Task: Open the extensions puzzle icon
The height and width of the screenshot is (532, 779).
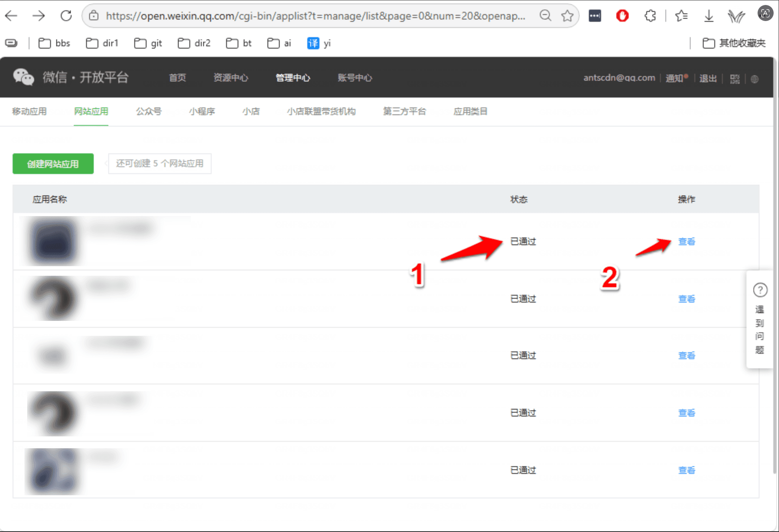Action: [650, 16]
